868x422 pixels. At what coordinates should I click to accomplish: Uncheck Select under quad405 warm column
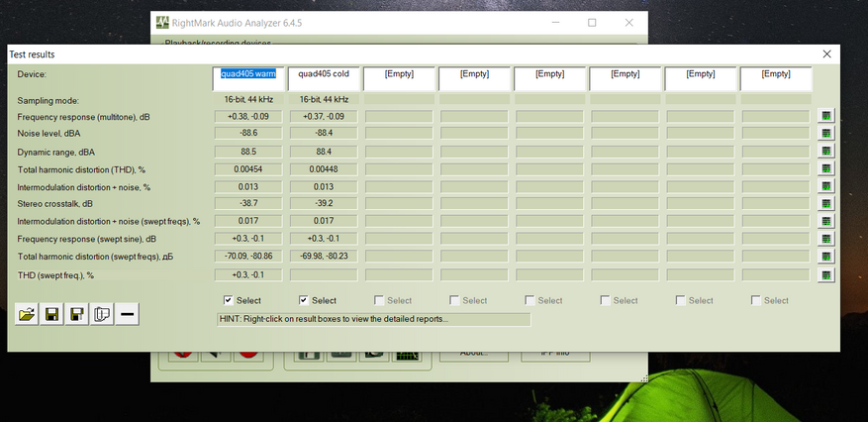click(x=230, y=300)
